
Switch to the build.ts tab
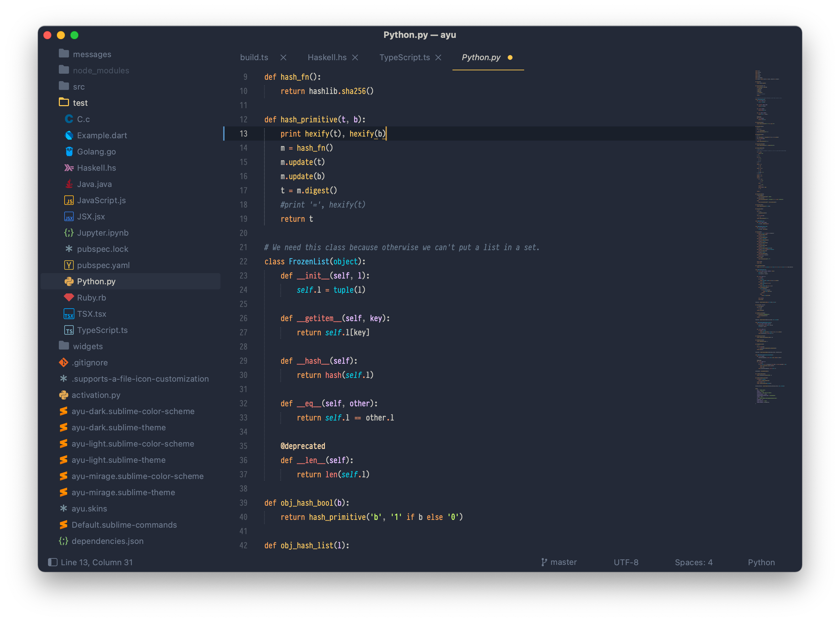click(254, 57)
